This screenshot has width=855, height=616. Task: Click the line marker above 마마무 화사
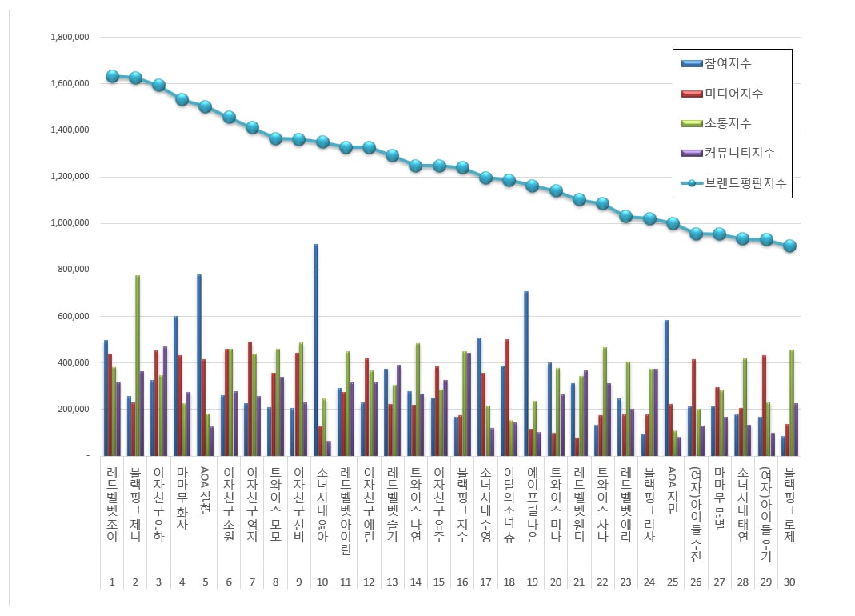point(182,99)
